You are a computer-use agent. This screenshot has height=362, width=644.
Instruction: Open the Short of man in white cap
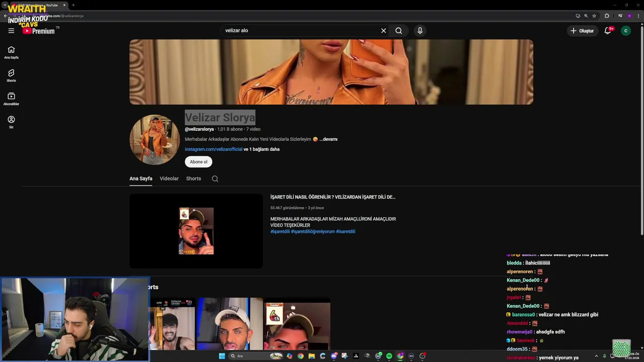230,324
